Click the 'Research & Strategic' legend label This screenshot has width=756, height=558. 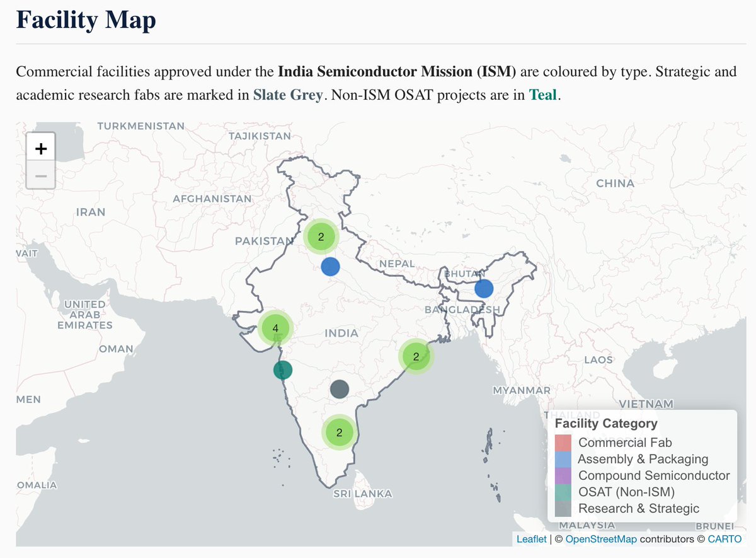click(x=639, y=508)
